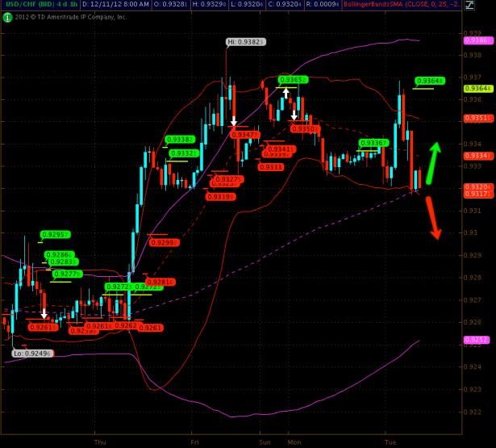Click the red 0.93199 price label
This screenshot has width=496, height=448.
pyautogui.click(x=221, y=197)
